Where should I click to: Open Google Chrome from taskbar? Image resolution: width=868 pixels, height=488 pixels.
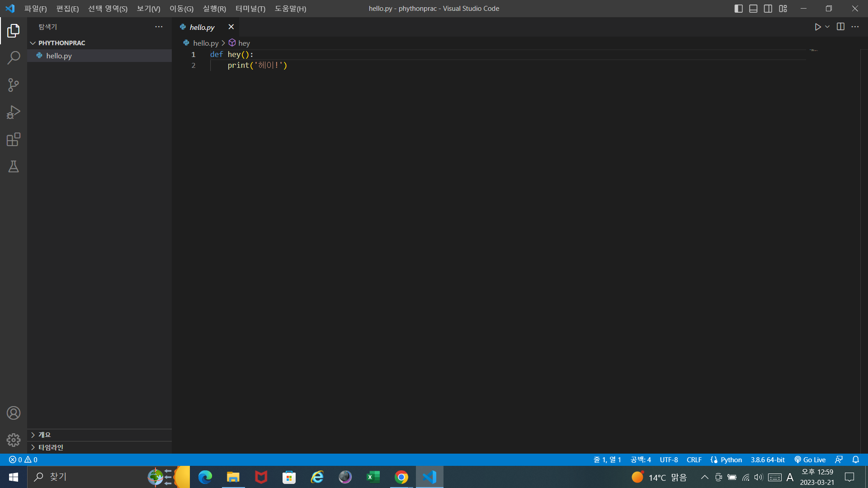401,477
